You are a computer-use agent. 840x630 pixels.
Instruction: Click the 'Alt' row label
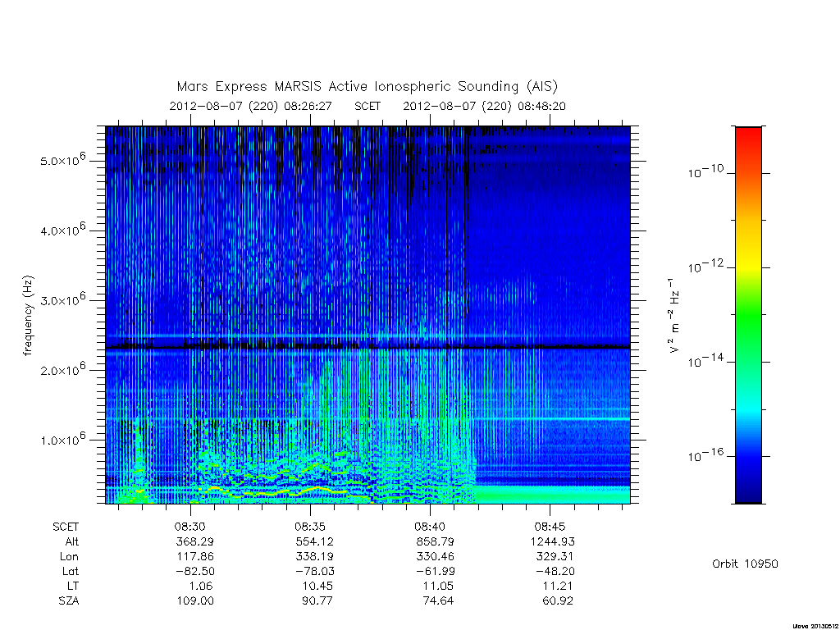(71, 541)
